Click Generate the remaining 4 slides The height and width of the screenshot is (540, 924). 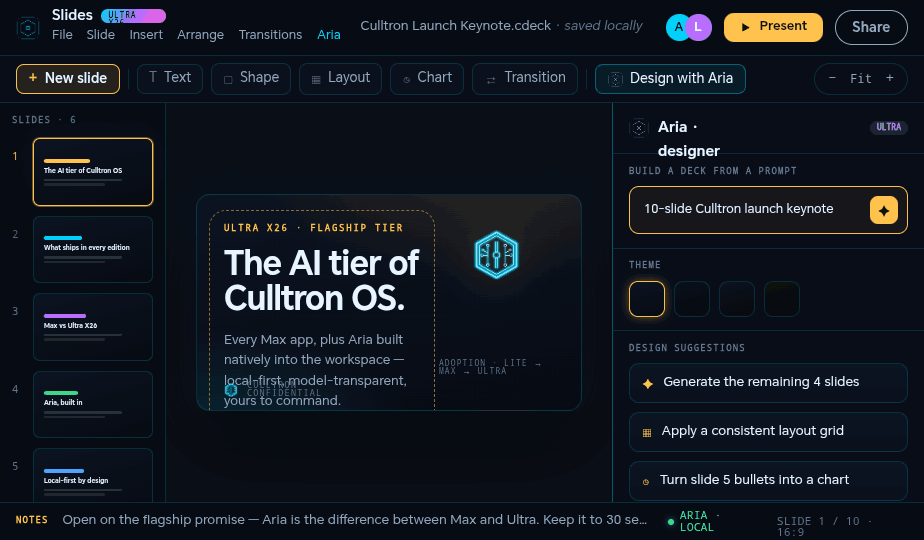(768, 383)
